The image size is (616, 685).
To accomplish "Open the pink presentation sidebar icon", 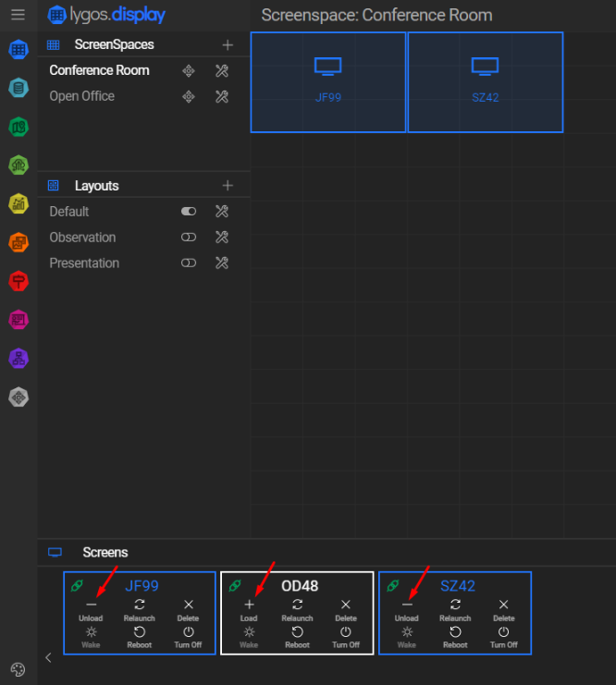I will [x=18, y=320].
